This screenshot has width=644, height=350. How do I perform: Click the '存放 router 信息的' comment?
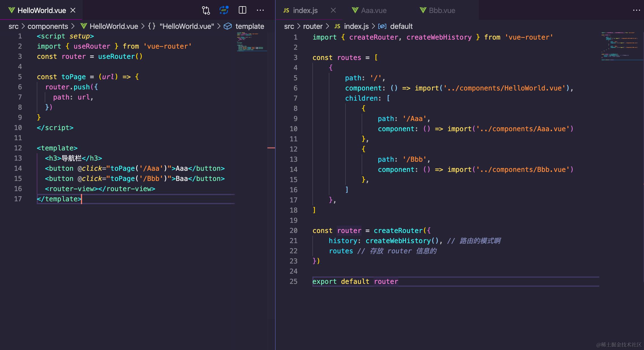pos(403,251)
